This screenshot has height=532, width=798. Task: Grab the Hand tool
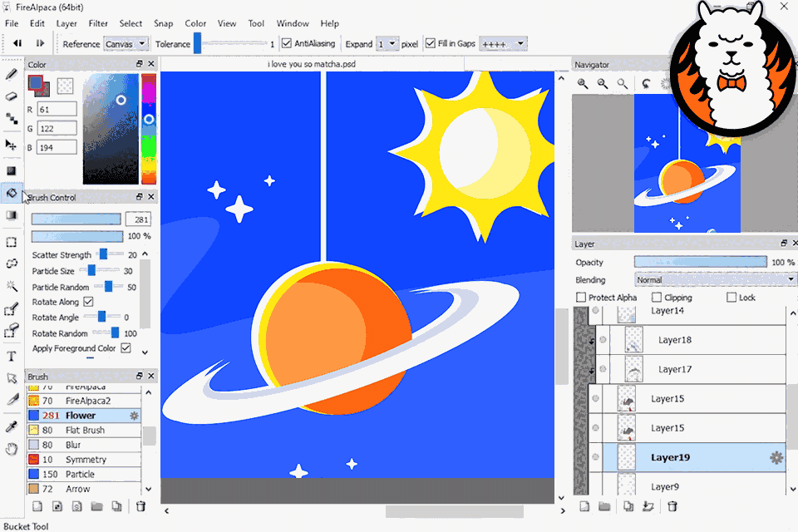pos(11,447)
